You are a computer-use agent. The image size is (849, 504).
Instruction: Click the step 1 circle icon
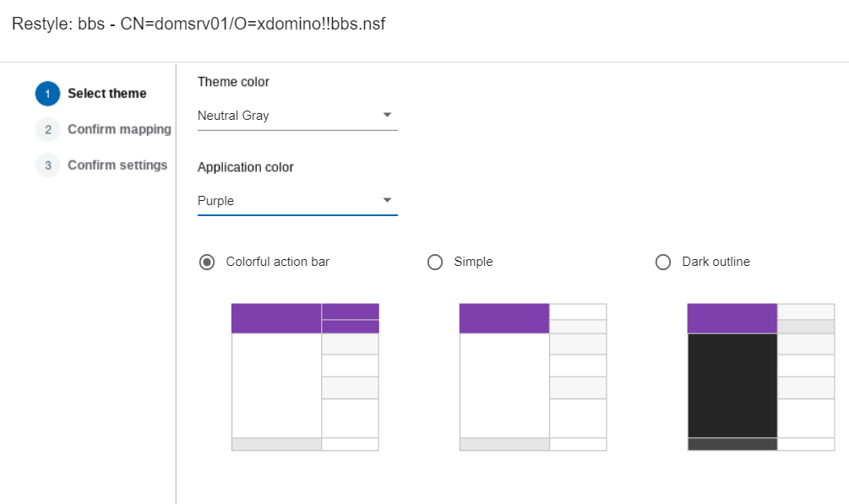point(47,94)
